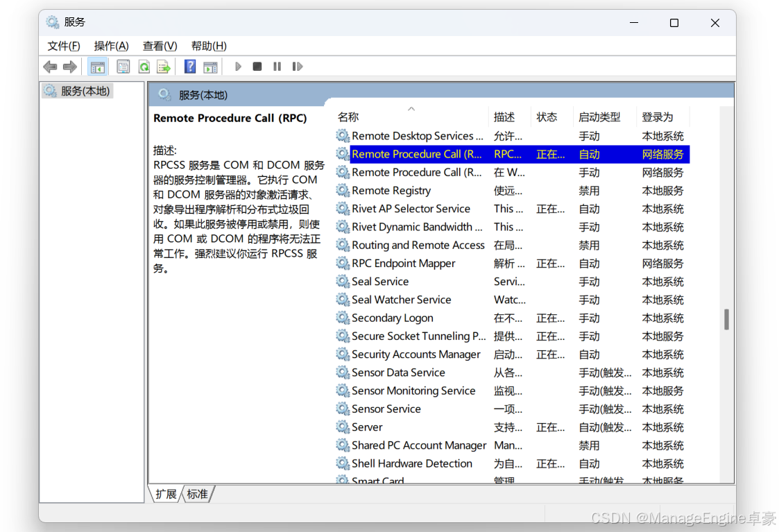The height and width of the screenshot is (532, 779).
Task: Toggle the show/hide action pane icon
Action: 211,67
